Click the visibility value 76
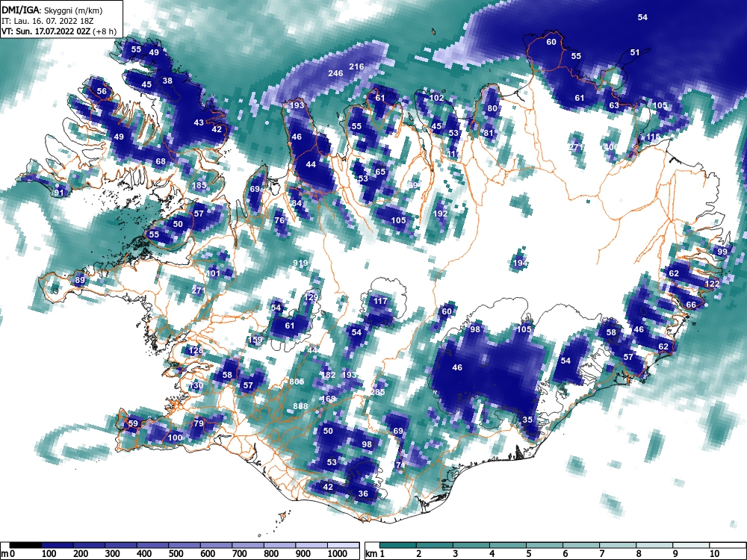The height and width of the screenshot is (560, 747). (x=279, y=220)
